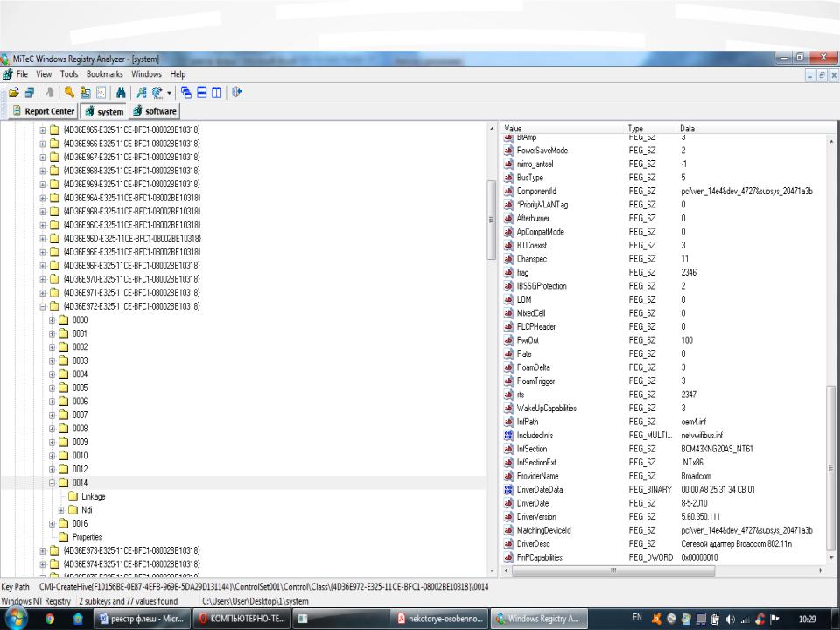Click the exit door toolbar icon
840x630 pixels.
[x=237, y=92]
